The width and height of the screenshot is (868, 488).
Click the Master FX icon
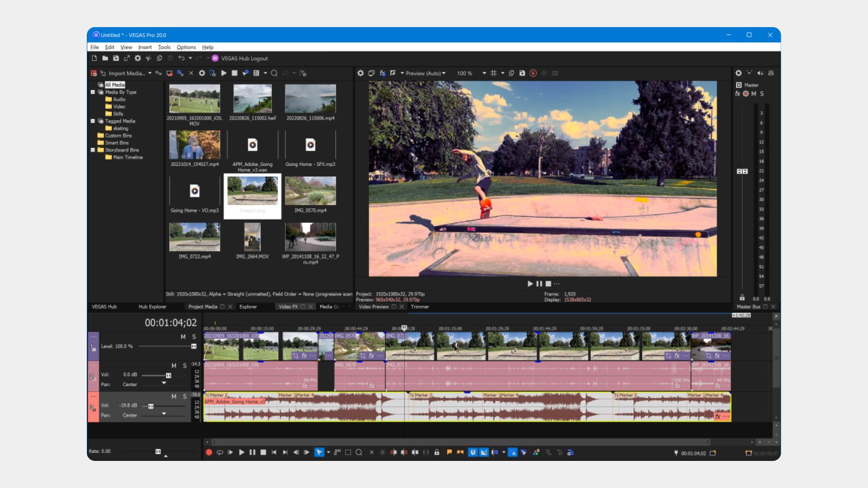point(738,94)
